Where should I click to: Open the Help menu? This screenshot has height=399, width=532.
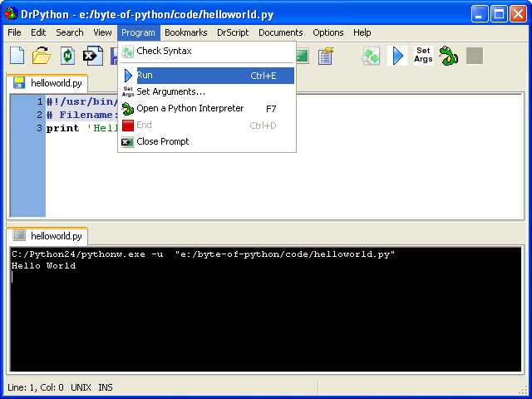362,32
